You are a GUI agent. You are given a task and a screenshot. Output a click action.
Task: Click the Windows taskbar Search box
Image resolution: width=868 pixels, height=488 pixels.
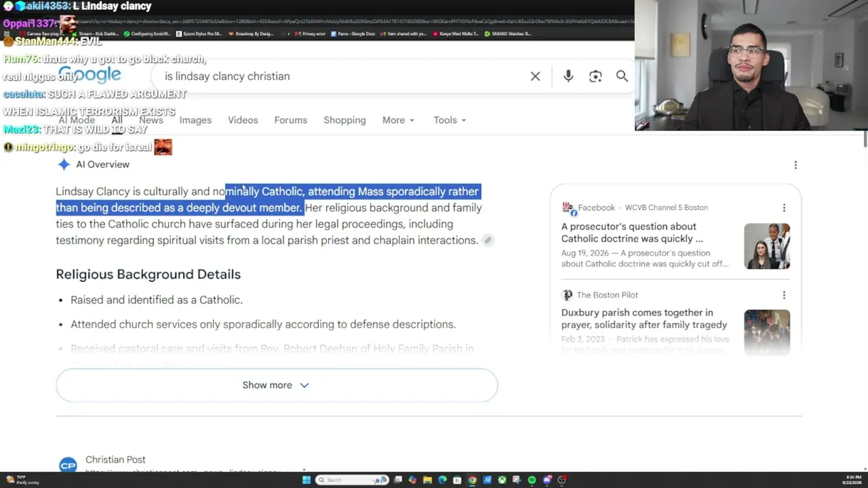pyautogui.click(x=351, y=480)
